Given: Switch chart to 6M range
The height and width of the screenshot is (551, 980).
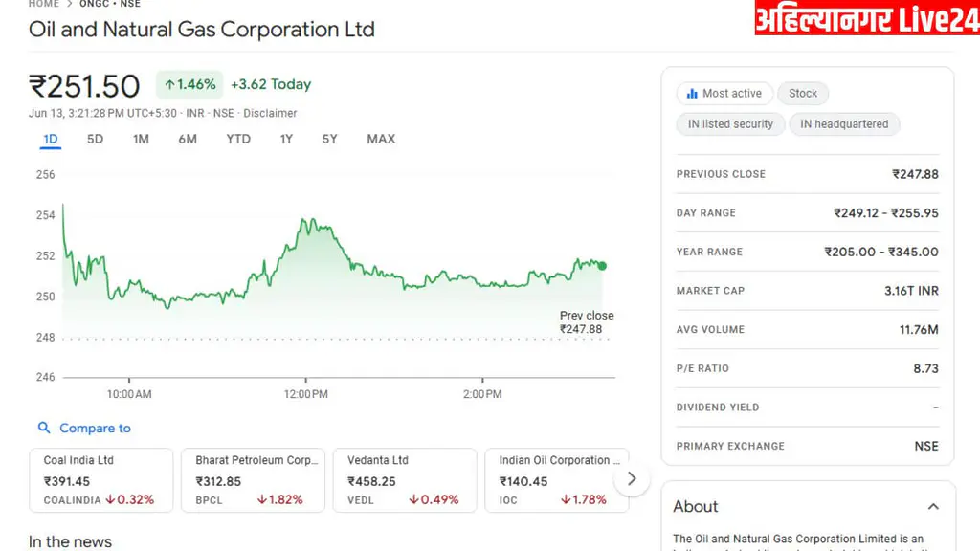Looking at the screenshot, I should tap(188, 139).
